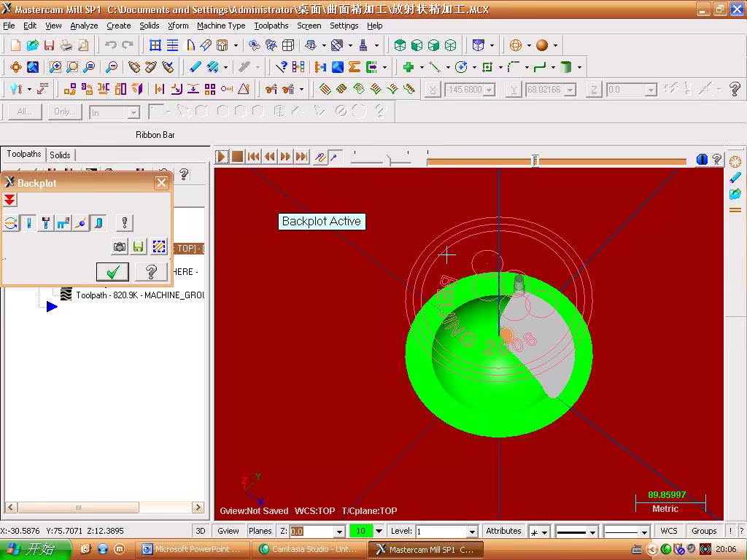Click the Backplot hatched window selection icon

pyautogui.click(x=158, y=246)
